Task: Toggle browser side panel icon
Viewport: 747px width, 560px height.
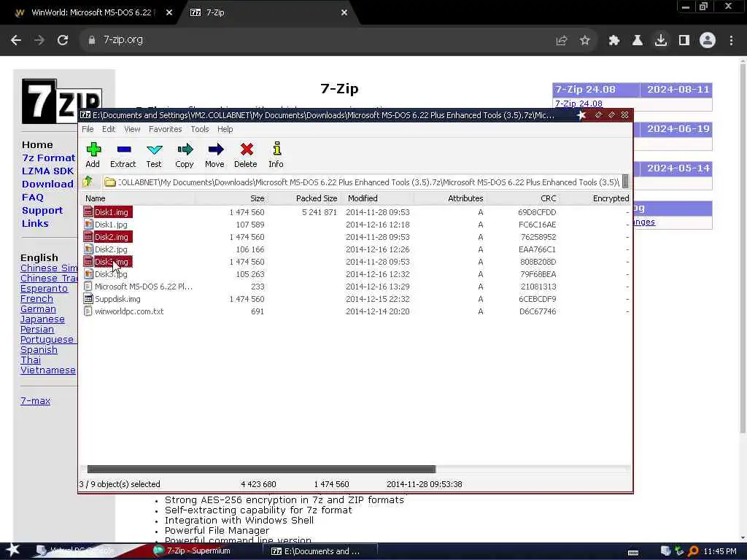Action: coord(684,41)
